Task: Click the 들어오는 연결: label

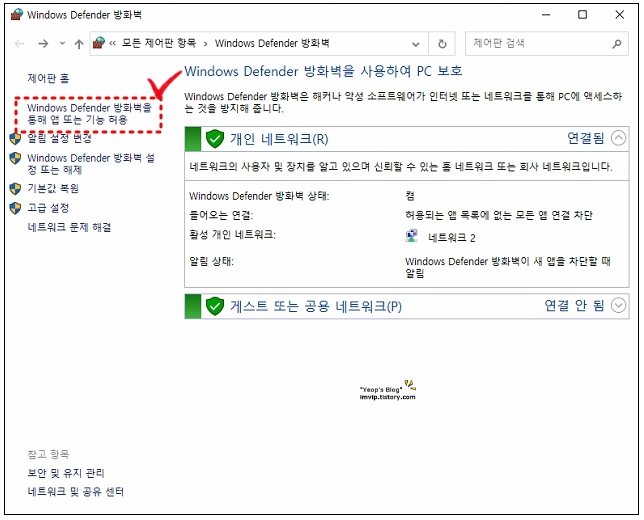Action: pyautogui.click(x=221, y=215)
